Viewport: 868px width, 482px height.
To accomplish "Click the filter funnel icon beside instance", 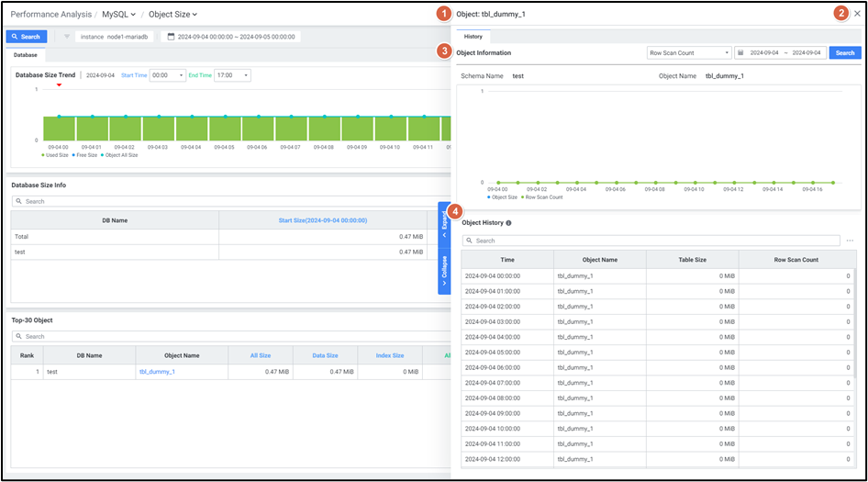I will coord(67,37).
